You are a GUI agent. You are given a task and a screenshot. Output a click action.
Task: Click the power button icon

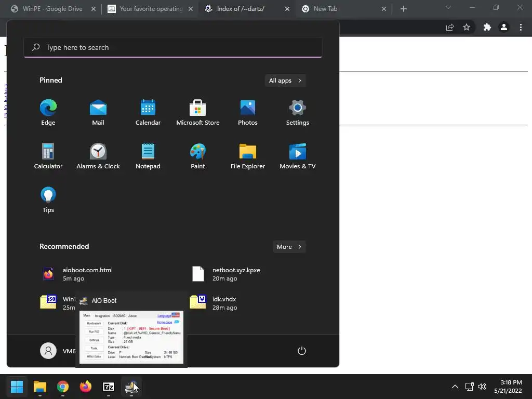click(302, 351)
